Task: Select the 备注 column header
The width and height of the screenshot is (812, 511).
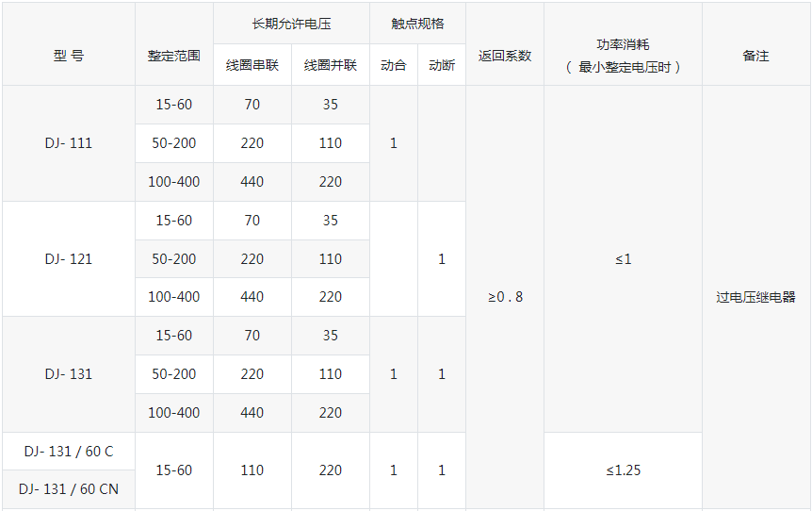Action: 755,56
